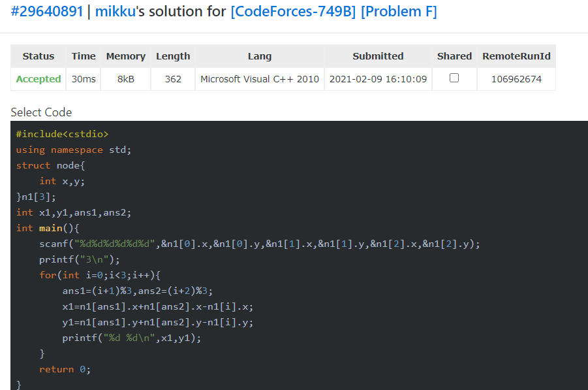This screenshot has width=588, height=390.
Task: Click the Time column header
Action: coord(84,56)
